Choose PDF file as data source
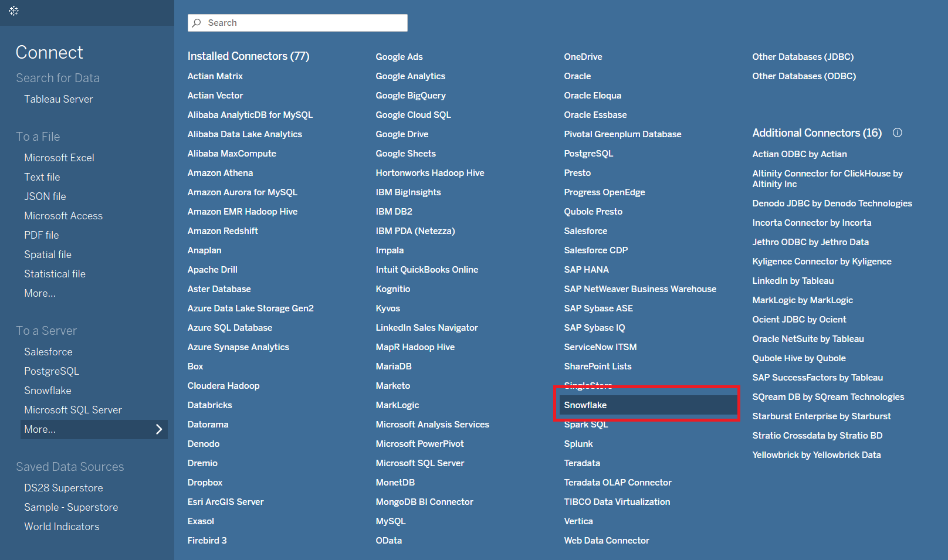The width and height of the screenshot is (948, 560). 42,235
